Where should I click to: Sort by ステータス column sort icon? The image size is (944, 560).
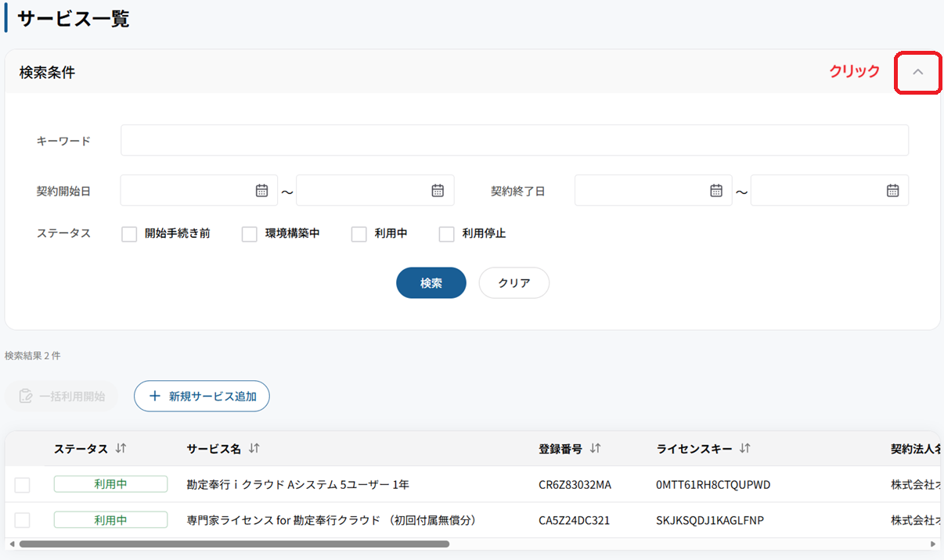pos(121,448)
